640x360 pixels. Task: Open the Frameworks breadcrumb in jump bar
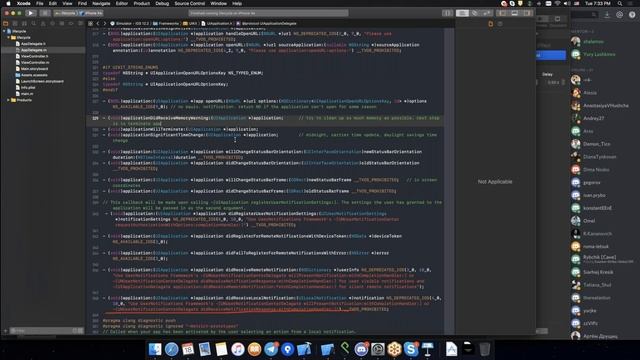point(166,24)
